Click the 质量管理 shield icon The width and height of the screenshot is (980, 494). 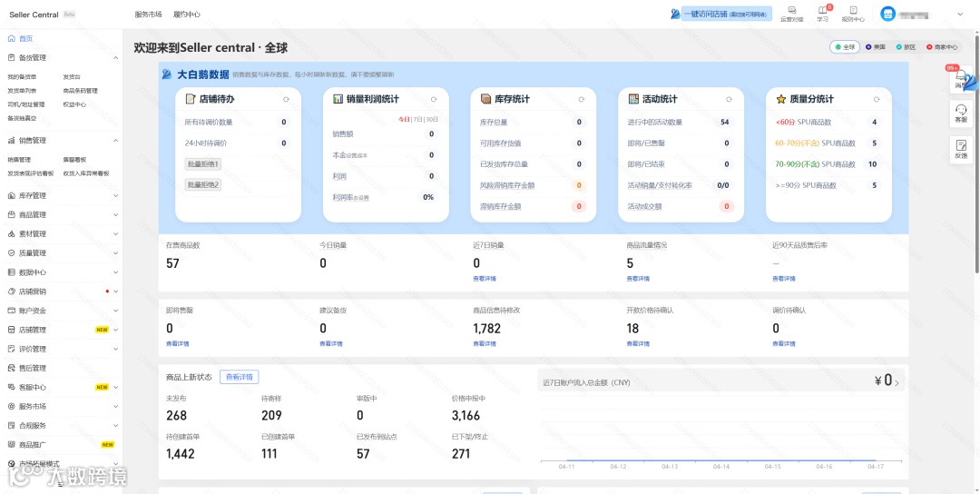point(11,253)
